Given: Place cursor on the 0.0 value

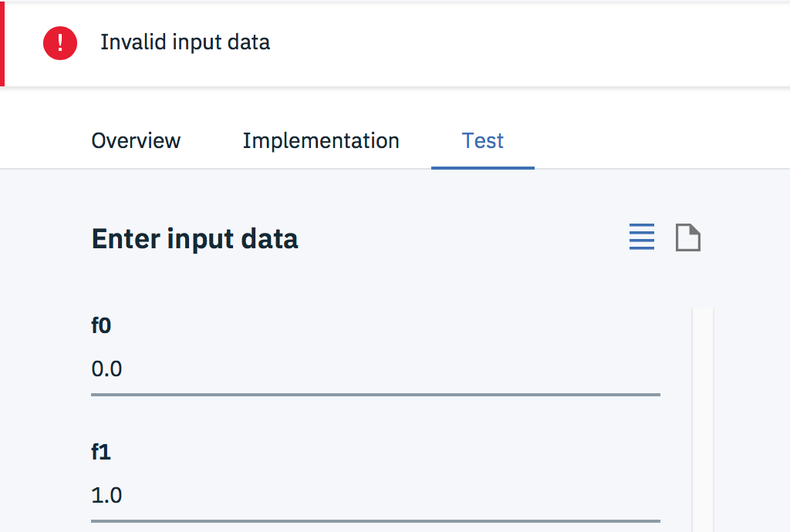Looking at the screenshot, I should pyautogui.click(x=106, y=369).
